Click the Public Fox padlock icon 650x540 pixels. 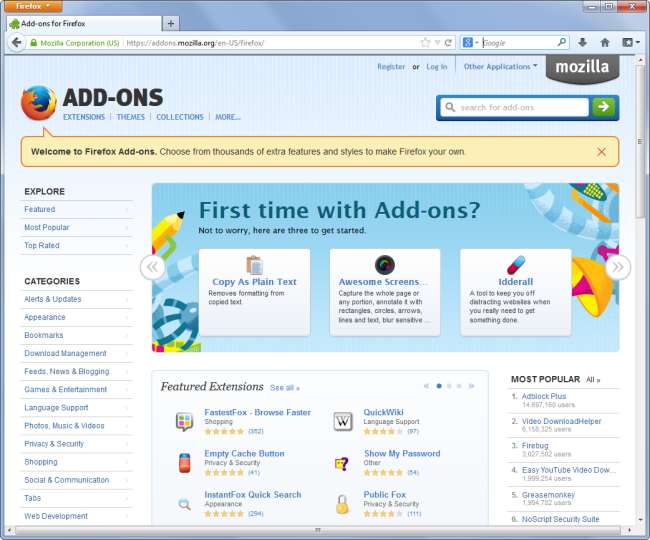342,504
